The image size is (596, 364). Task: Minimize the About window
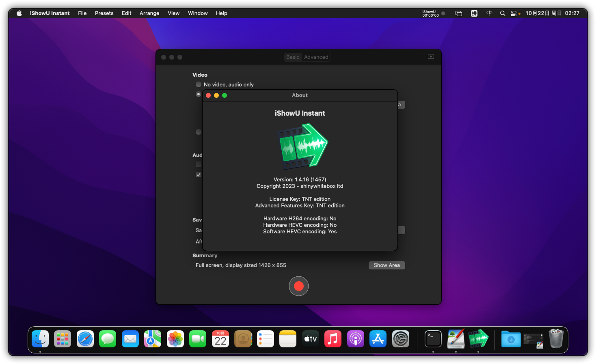[216, 95]
